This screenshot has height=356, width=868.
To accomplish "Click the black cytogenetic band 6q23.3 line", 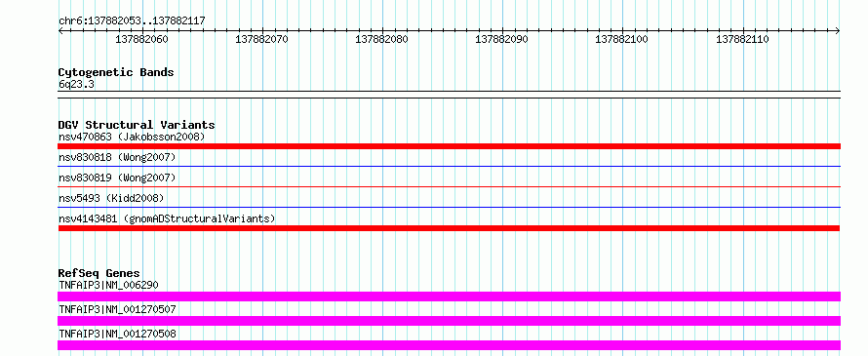I will coord(449,95).
